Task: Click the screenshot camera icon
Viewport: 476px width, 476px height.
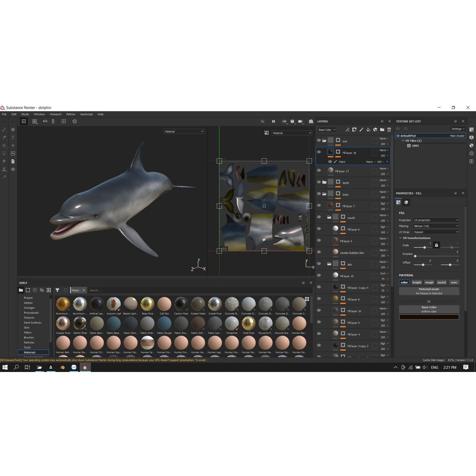Action: click(311, 122)
